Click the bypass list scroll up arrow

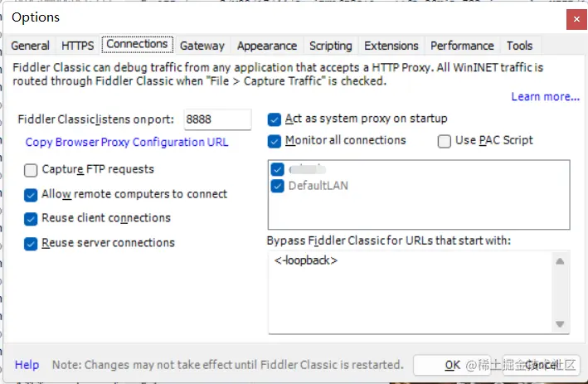(560, 261)
